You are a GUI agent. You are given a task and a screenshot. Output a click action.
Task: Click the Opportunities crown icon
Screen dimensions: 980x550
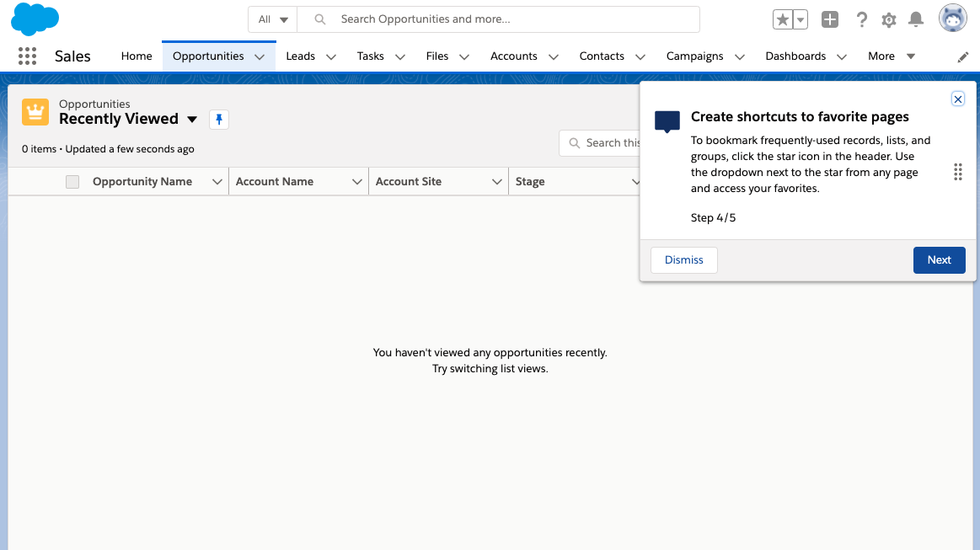click(35, 111)
